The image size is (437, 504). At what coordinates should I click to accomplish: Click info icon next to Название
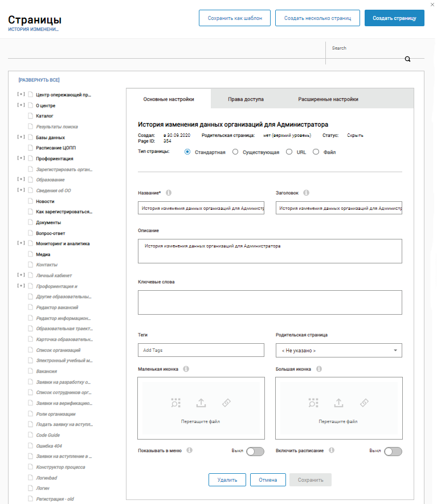coord(169,193)
